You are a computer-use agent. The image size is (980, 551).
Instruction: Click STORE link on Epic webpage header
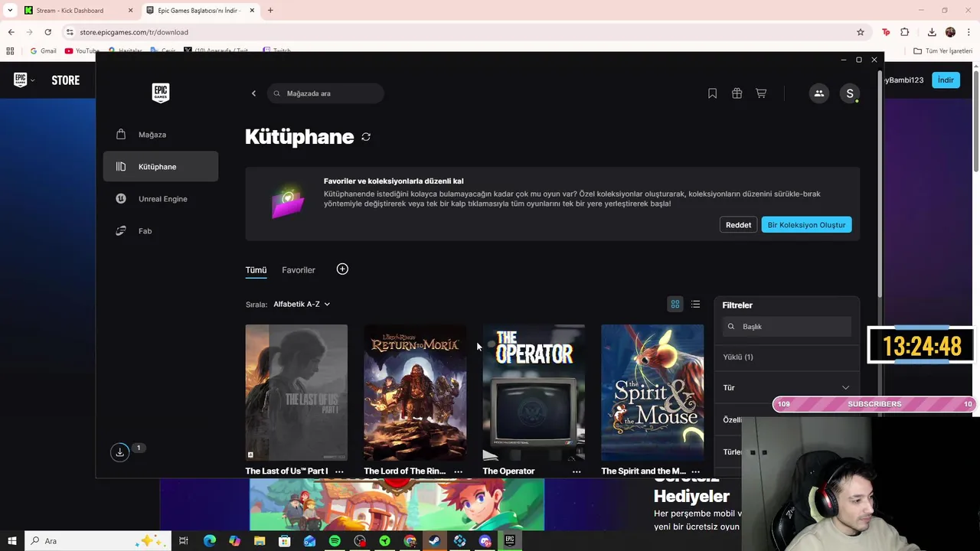[x=65, y=80]
